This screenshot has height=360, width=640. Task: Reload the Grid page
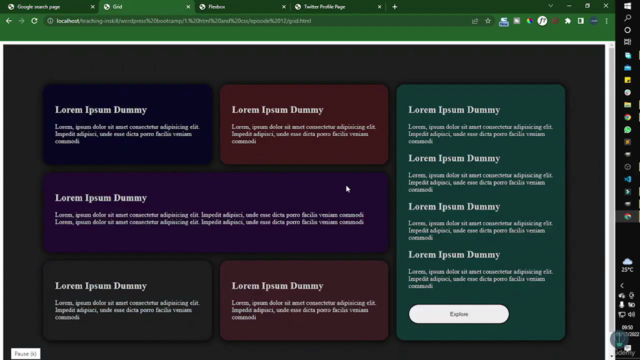click(x=34, y=21)
